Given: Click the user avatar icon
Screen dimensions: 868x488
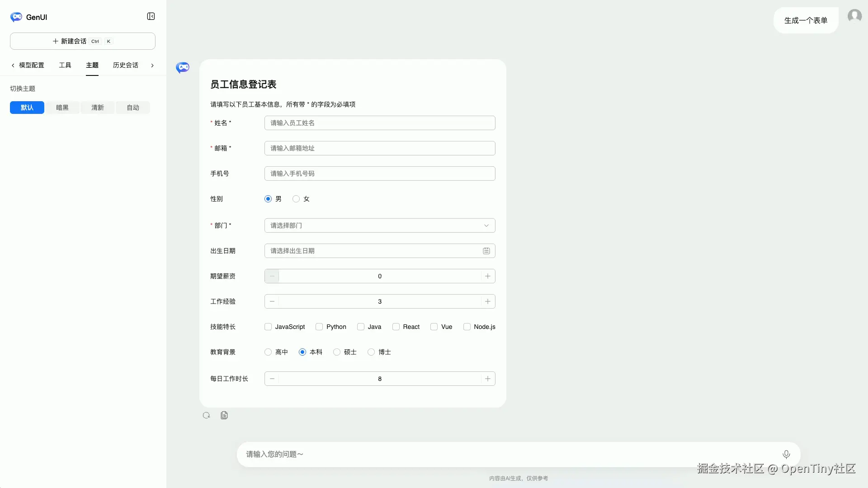Looking at the screenshot, I should [x=854, y=16].
